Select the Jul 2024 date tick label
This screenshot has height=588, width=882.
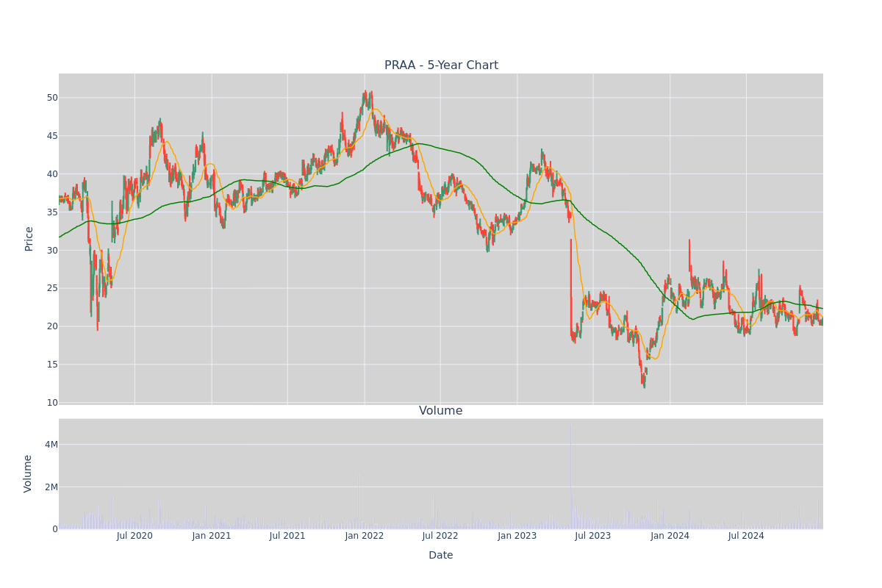click(746, 536)
